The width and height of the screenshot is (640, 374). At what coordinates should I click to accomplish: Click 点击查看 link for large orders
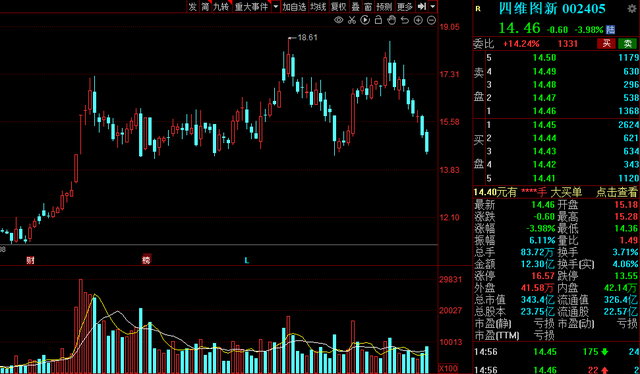coord(616,192)
